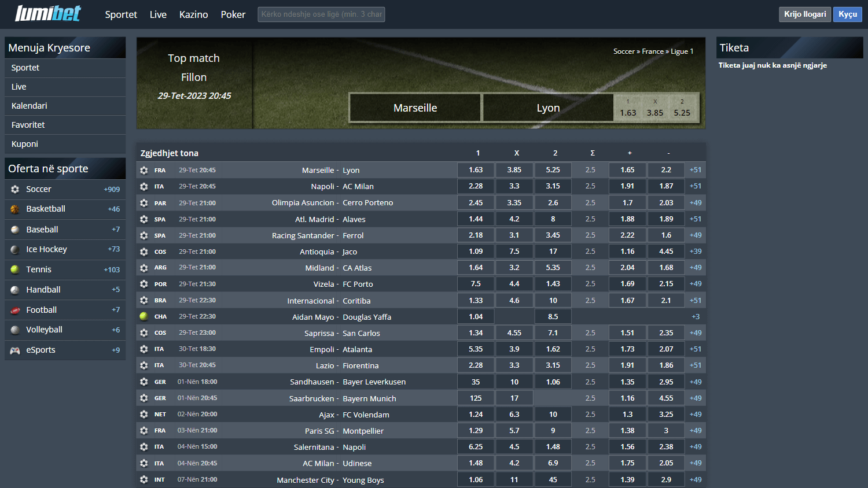This screenshot has width=868, height=488.
Task: Click the Krijo llogari button
Action: coord(805,14)
